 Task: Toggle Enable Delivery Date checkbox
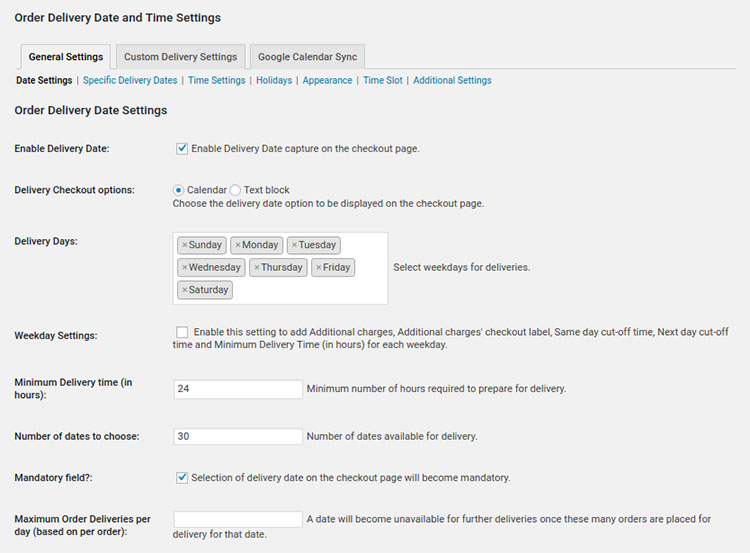pyautogui.click(x=182, y=149)
